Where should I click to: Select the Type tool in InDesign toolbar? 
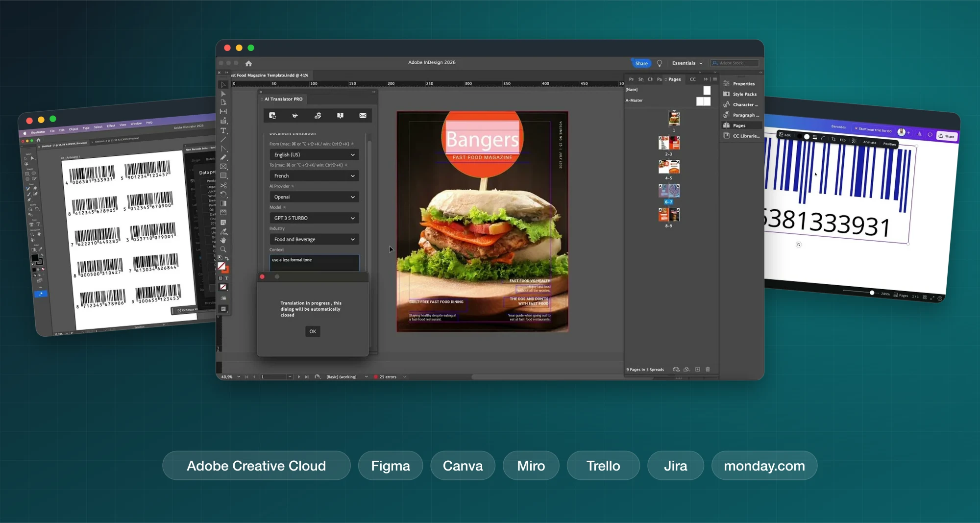pos(223,130)
